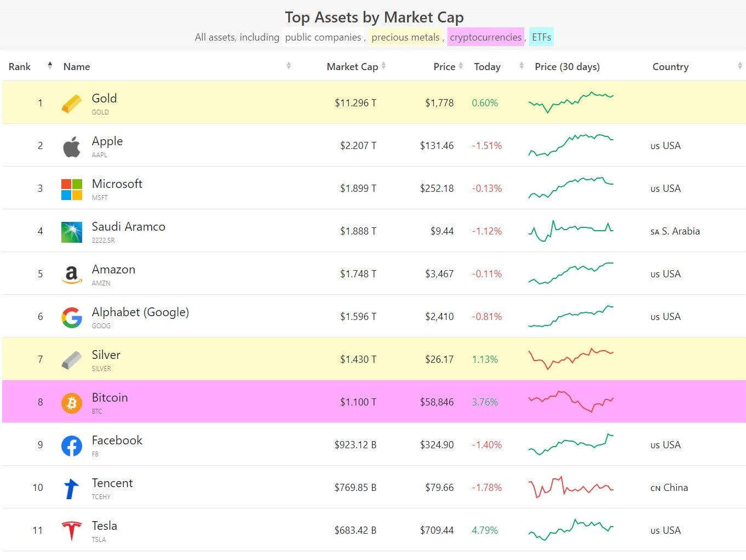Click Tesla today change 4.79%
The image size is (746, 560).
tap(485, 530)
